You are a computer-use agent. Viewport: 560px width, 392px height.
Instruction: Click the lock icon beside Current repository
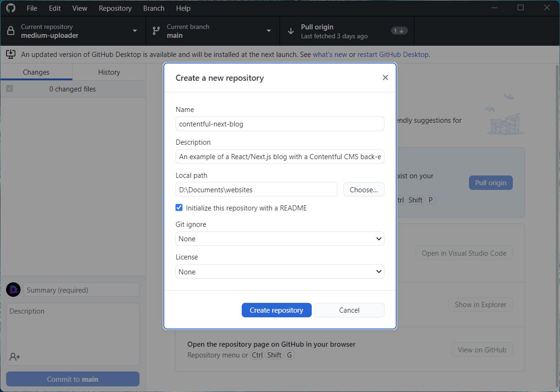(10, 31)
